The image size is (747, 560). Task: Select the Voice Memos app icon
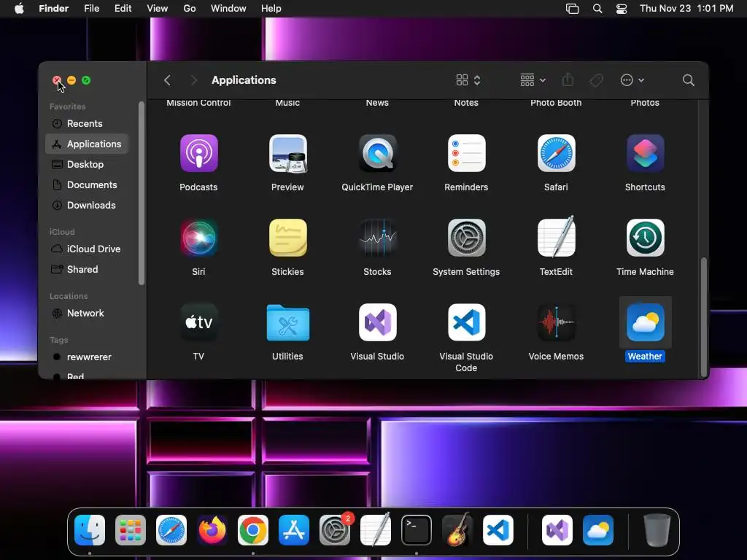tap(556, 322)
